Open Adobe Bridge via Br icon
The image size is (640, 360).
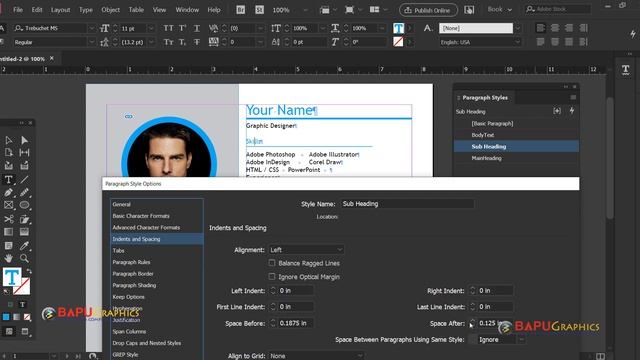click(x=241, y=10)
